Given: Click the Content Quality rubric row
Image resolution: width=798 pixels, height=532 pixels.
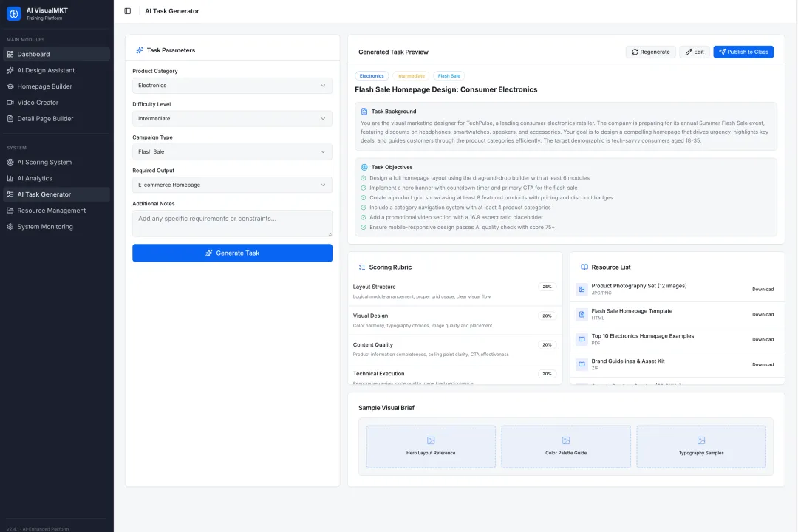Looking at the screenshot, I should click(455, 349).
